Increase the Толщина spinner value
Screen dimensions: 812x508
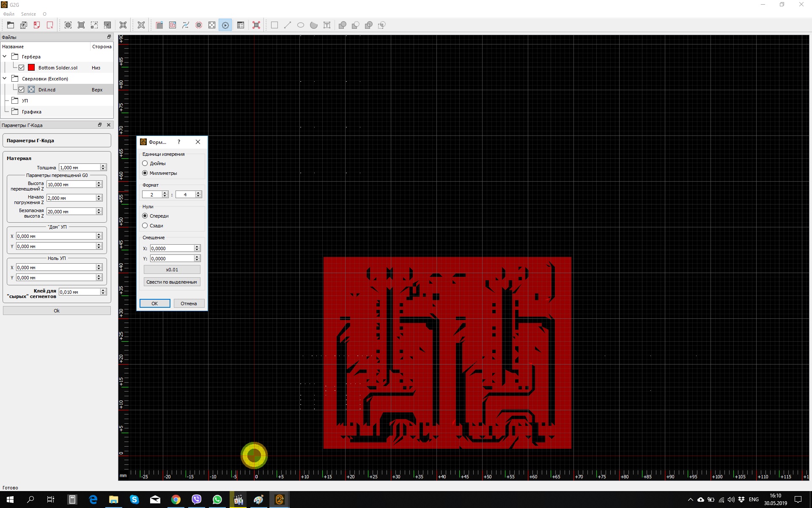[103, 166]
